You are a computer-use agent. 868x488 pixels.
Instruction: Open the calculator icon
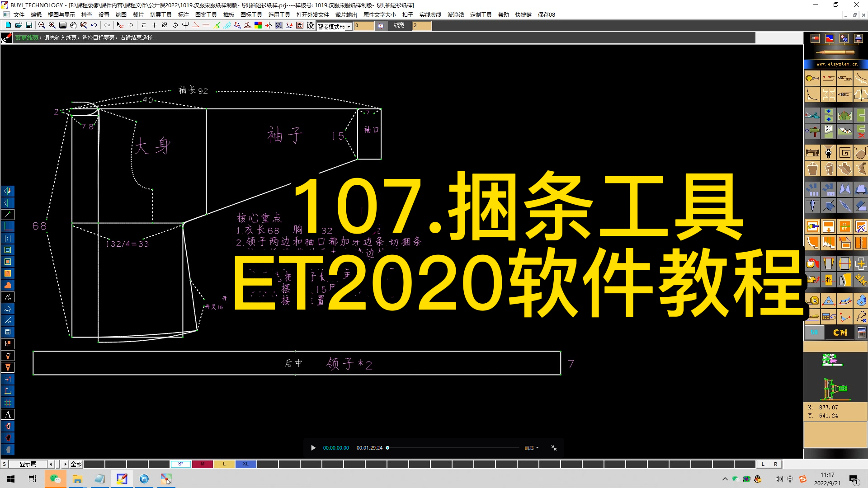[x=861, y=333]
